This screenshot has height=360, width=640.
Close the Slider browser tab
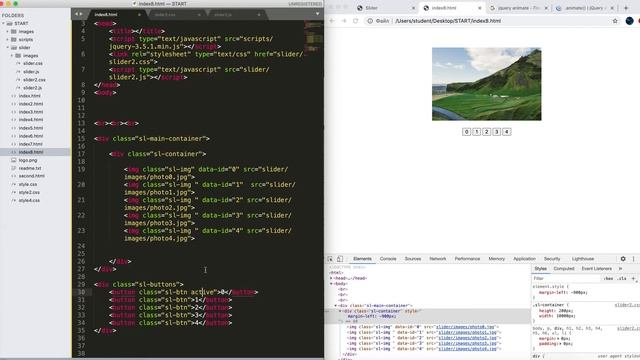click(413, 8)
